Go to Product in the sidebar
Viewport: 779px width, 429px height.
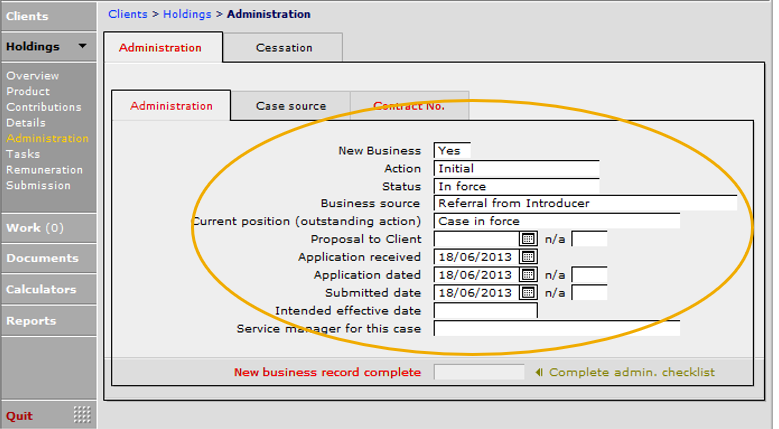[28, 91]
